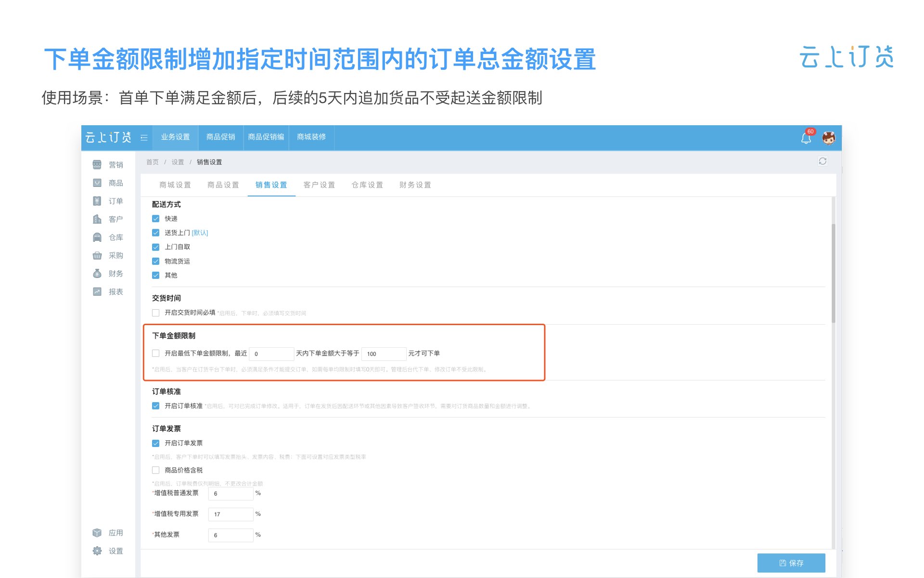Open the 报表 sidebar icon

tap(97, 292)
